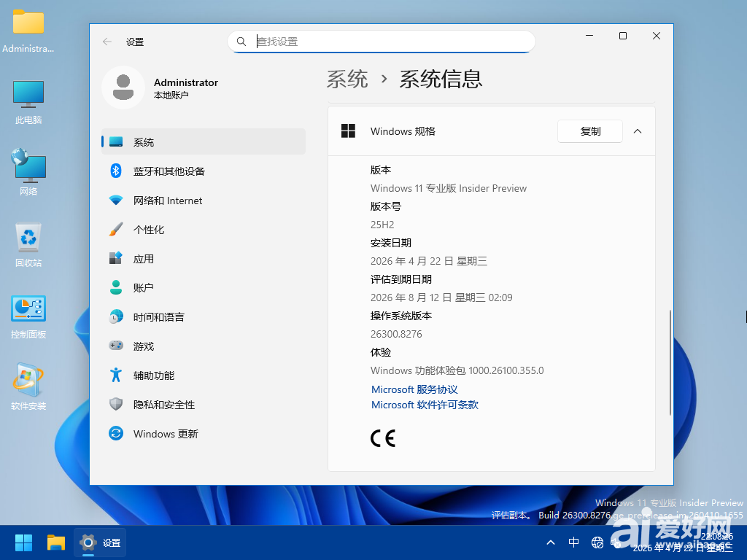The image size is (747, 560).
Task: Click the 复制 button
Action: [x=589, y=131]
